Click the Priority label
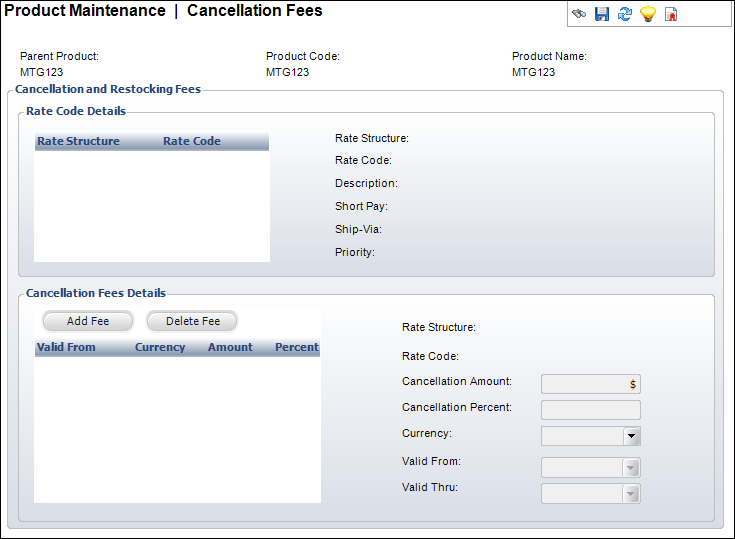735x539 pixels. 355,252
